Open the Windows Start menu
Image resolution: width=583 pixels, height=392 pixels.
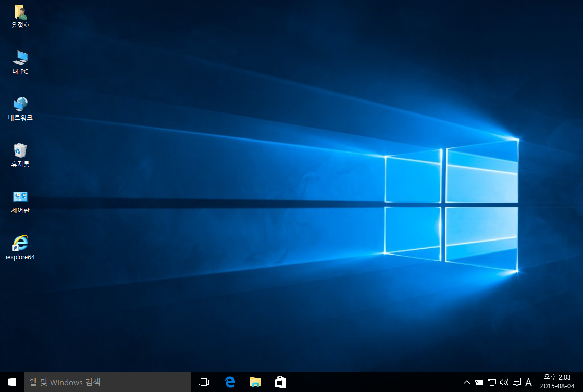[12, 382]
